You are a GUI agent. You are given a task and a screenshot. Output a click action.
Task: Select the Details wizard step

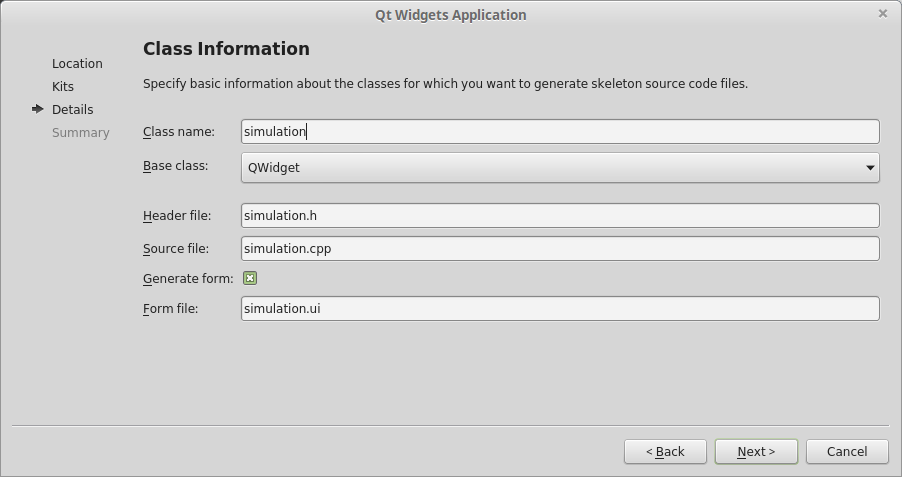(x=72, y=109)
